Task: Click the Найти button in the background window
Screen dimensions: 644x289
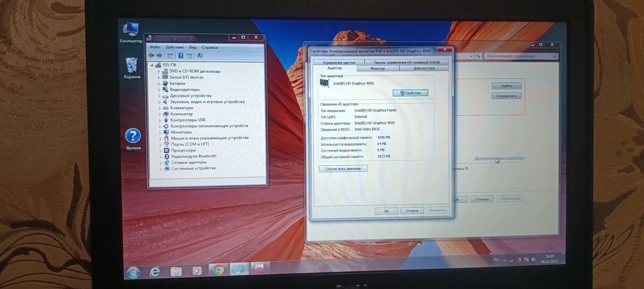Action: coord(506,86)
